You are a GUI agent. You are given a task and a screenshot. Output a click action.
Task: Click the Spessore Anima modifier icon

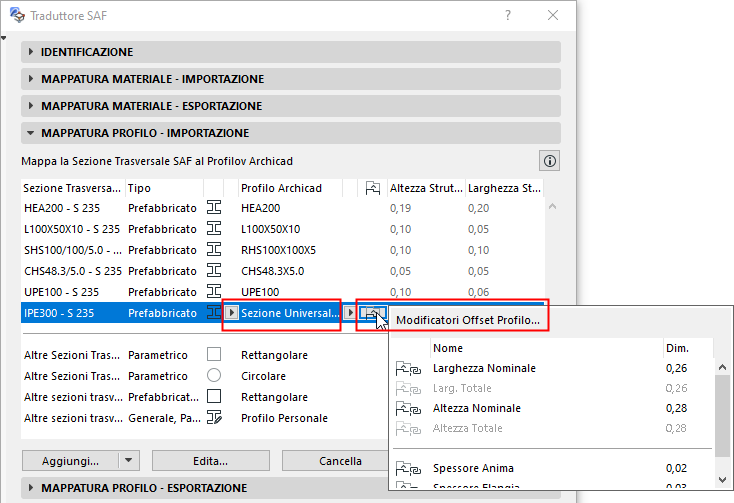408,468
